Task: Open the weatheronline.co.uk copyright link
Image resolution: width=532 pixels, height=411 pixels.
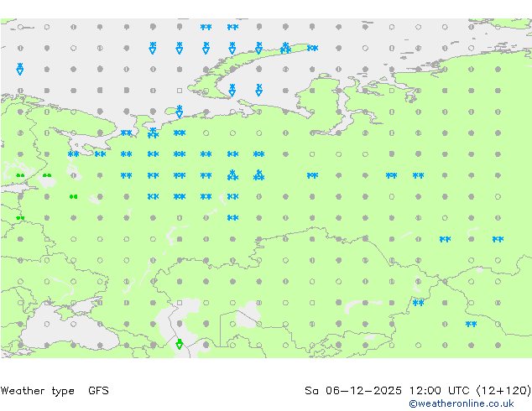Action: click(x=462, y=403)
